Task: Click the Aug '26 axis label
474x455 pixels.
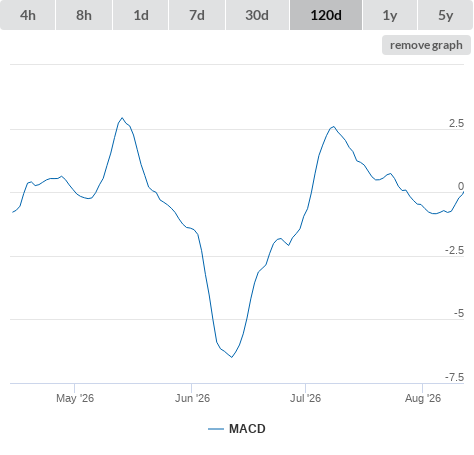Action: pos(423,398)
